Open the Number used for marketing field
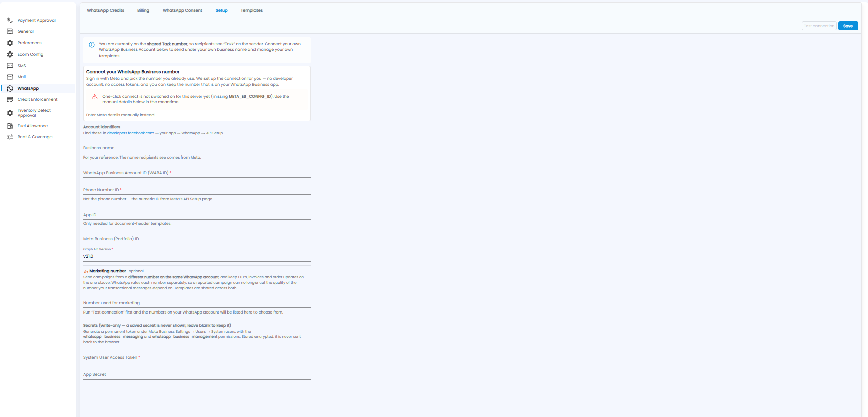Screen dimensions: 868x417 [x=197, y=303]
